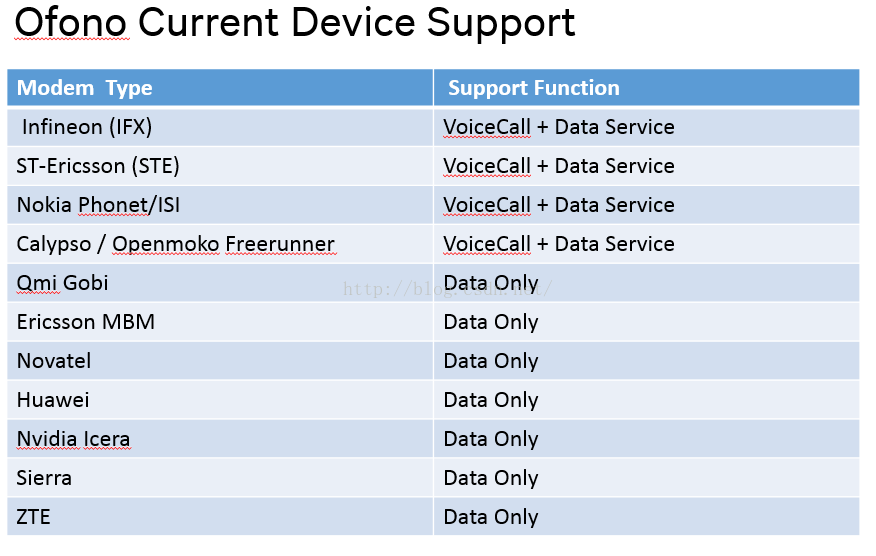Image resolution: width=876 pixels, height=556 pixels.
Task: Select the Modem Type header cell
Action: (220, 88)
